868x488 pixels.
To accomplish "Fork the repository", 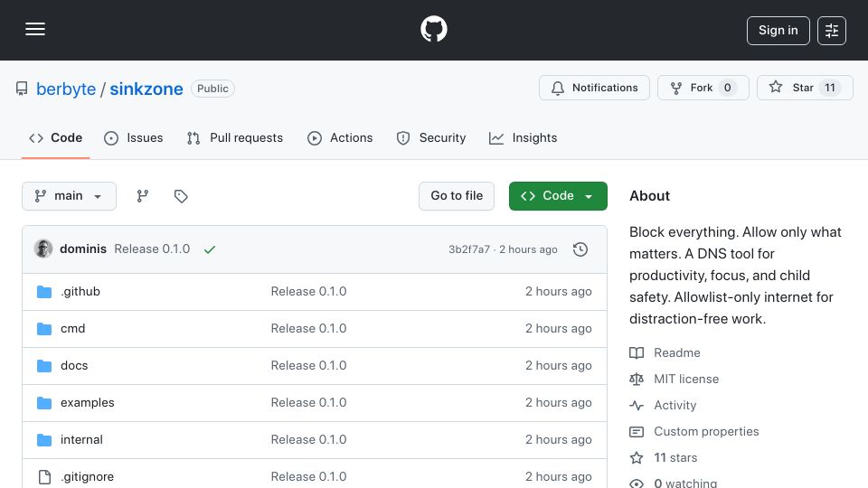I will 703,88.
